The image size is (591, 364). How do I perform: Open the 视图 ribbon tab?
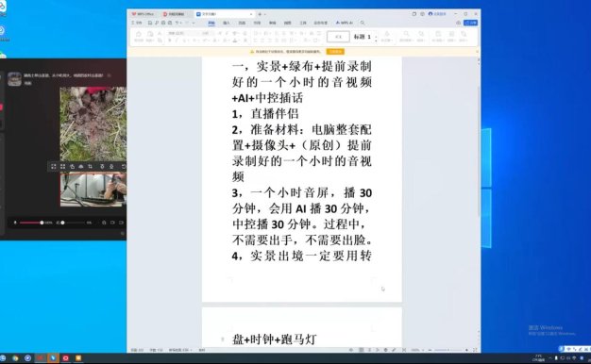[288, 23]
